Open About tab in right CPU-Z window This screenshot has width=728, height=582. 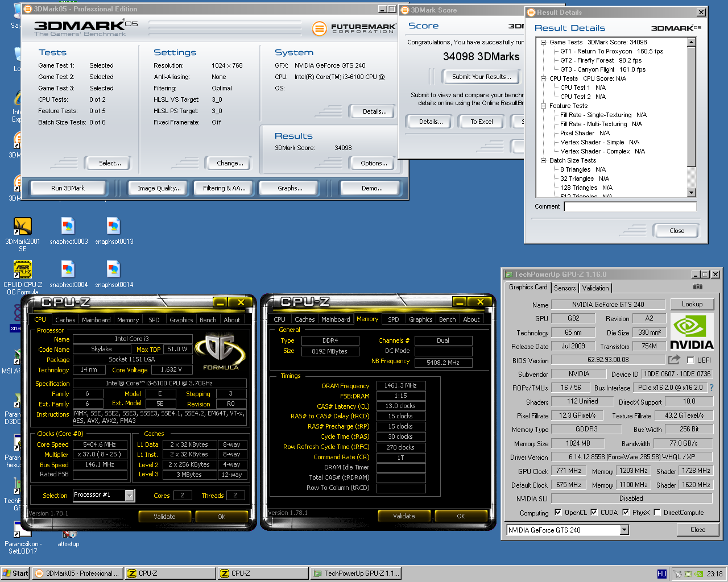(x=471, y=319)
